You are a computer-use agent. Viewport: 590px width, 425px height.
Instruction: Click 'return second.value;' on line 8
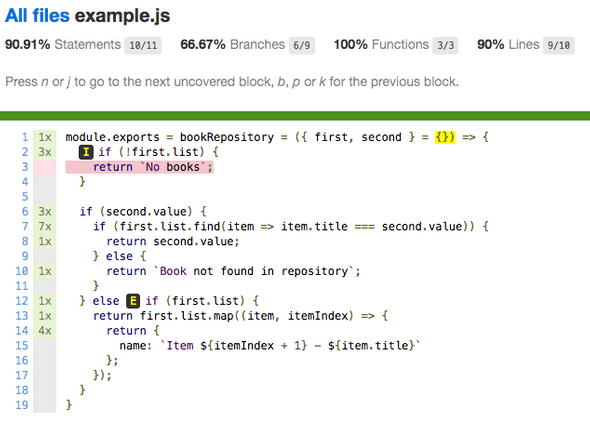point(173,241)
